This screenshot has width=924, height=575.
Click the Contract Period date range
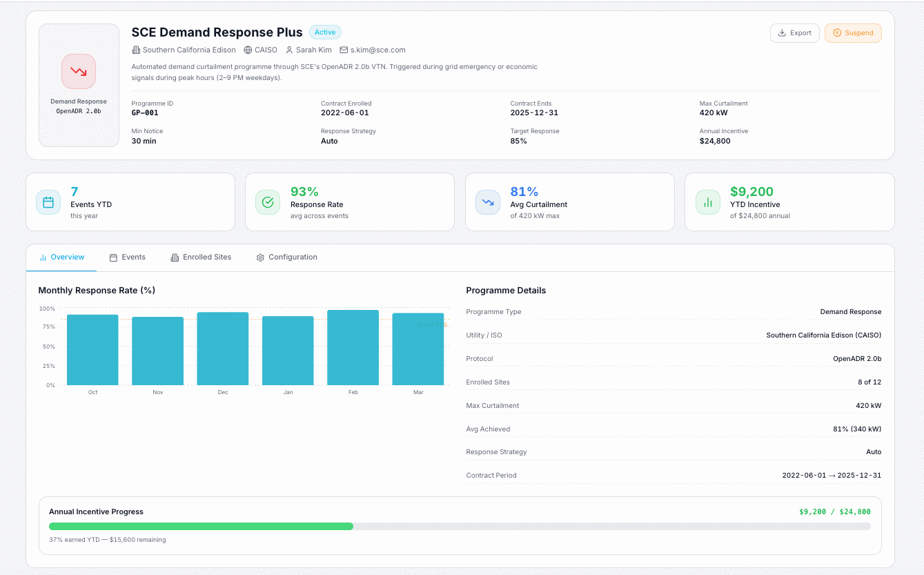[832, 476]
